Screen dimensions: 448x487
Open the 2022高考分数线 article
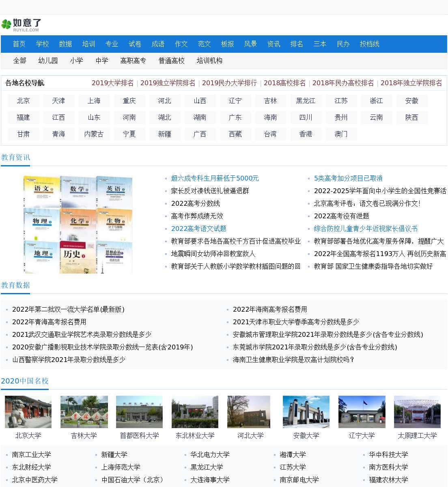coord(195,203)
